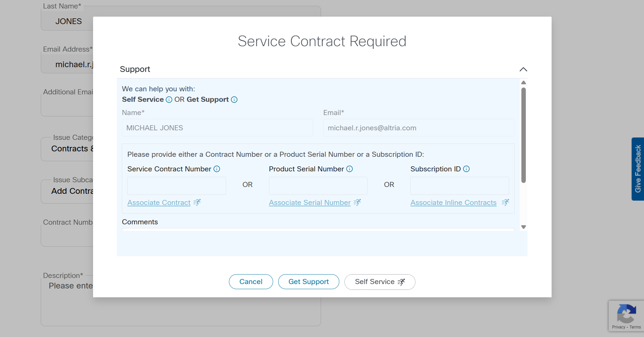Open the Associate Contract link
Viewport: 644px width, 337px height.
pyautogui.click(x=159, y=203)
